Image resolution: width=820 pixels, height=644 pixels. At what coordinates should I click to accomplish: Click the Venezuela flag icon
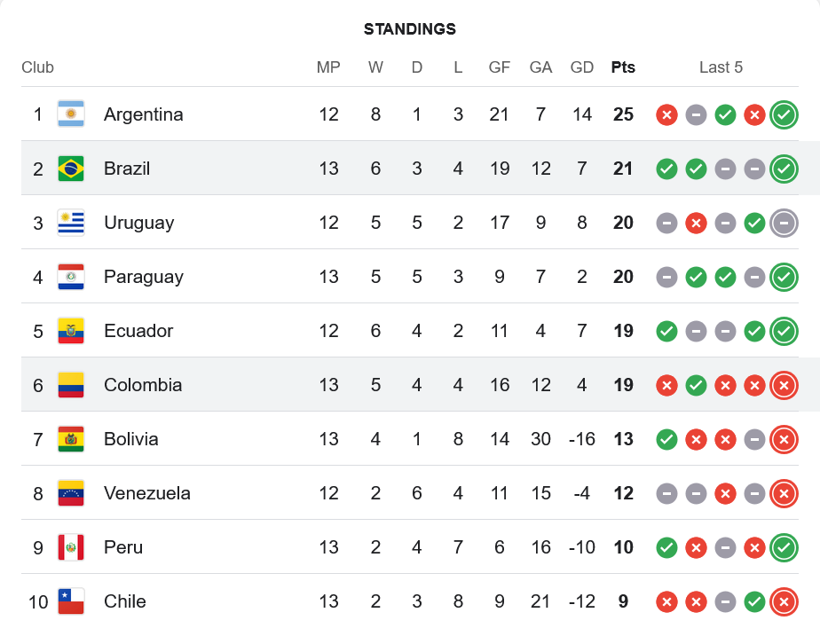pyautogui.click(x=71, y=493)
